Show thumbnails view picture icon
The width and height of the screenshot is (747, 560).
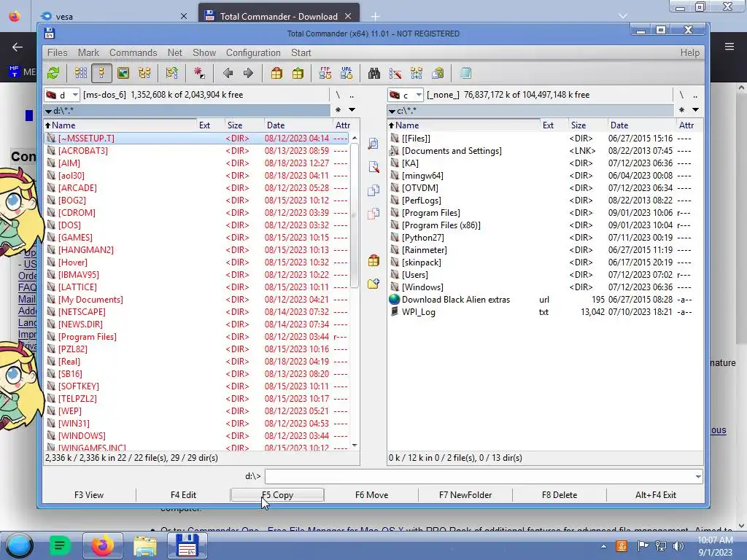click(123, 73)
